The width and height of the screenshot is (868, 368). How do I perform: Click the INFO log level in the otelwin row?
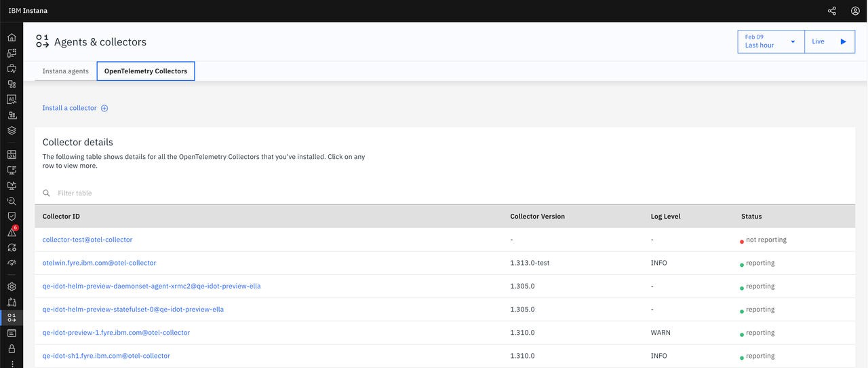(x=659, y=263)
